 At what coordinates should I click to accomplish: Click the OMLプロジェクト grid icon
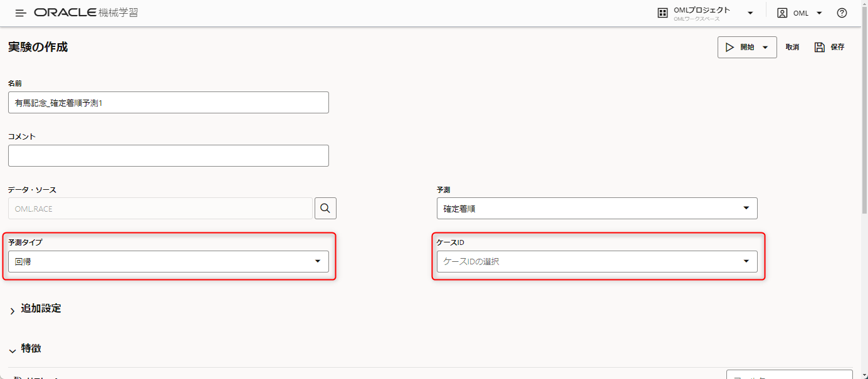662,13
